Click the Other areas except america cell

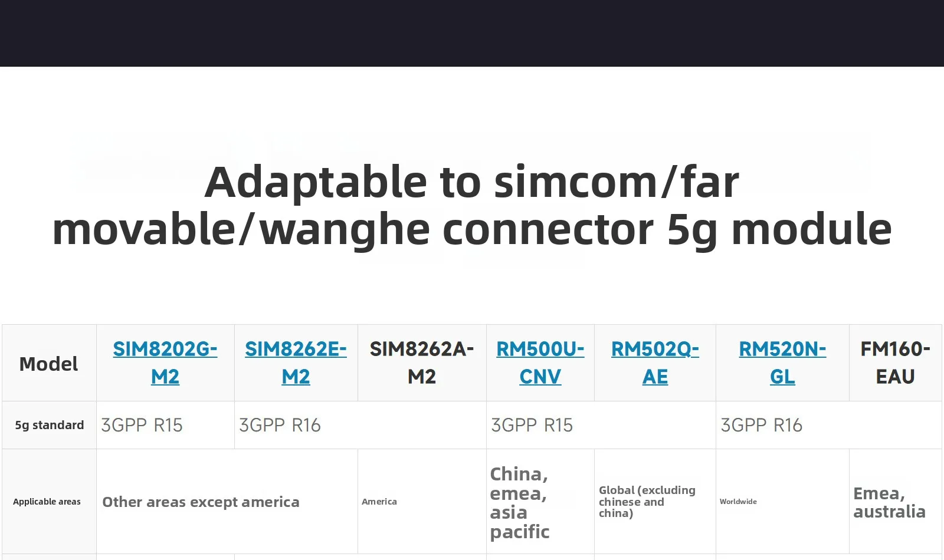tap(201, 502)
